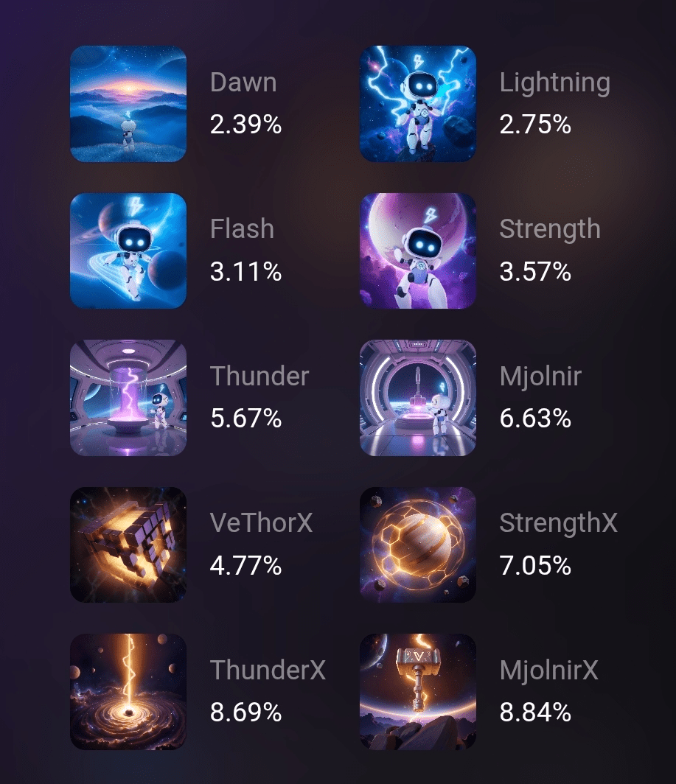Click the ThunderX 8.69% percentage

[245, 713]
